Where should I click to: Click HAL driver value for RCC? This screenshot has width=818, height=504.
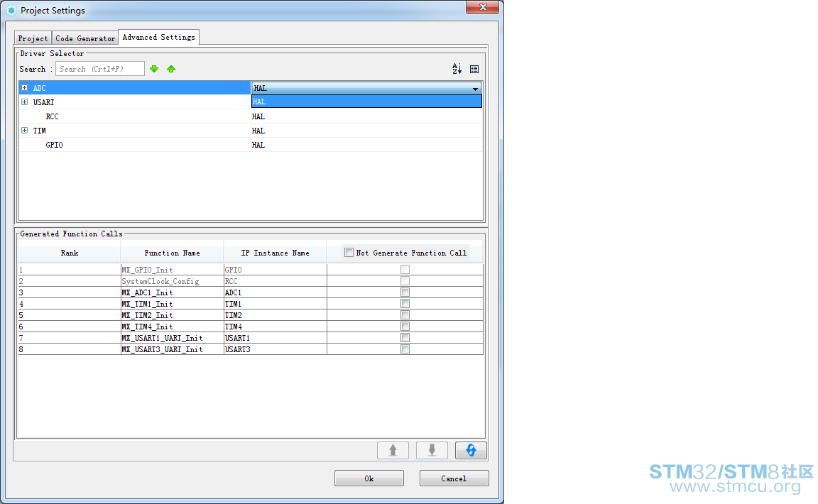tap(258, 116)
